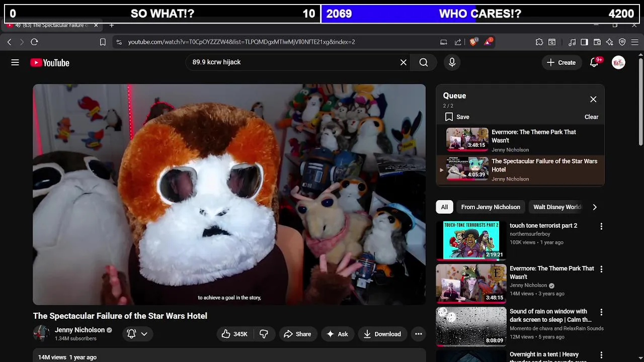The width and height of the screenshot is (644, 362).
Task: Open the media playlist music note icon
Action: [x=572, y=42]
